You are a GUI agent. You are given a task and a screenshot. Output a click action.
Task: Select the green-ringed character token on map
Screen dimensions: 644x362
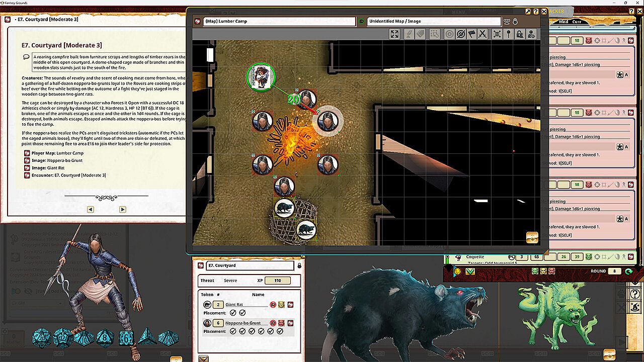[x=261, y=76]
